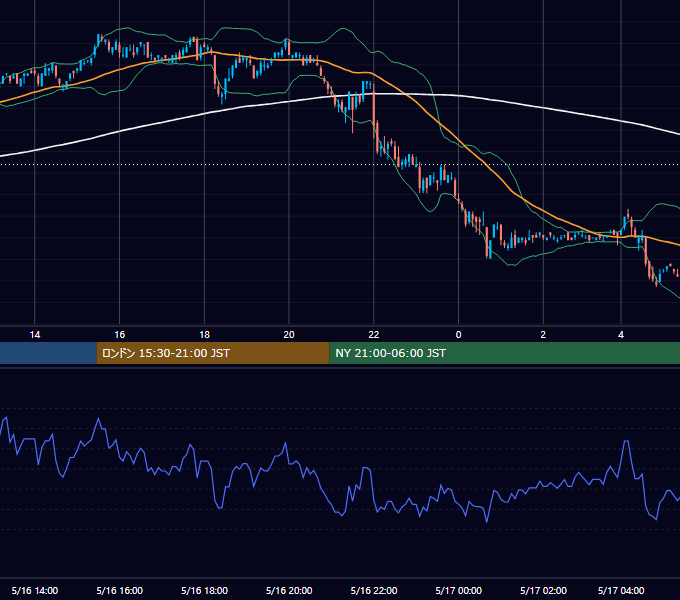This screenshot has width=680, height=600.
Task: Click the 5/17 02:00 date label
Action: pyautogui.click(x=543, y=590)
